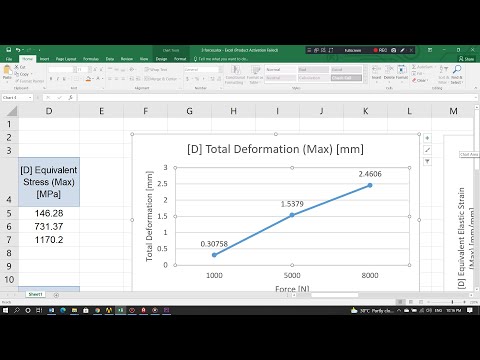The width and height of the screenshot is (480, 360).
Task: Apply the percent style
Action: (x=197, y=79)
